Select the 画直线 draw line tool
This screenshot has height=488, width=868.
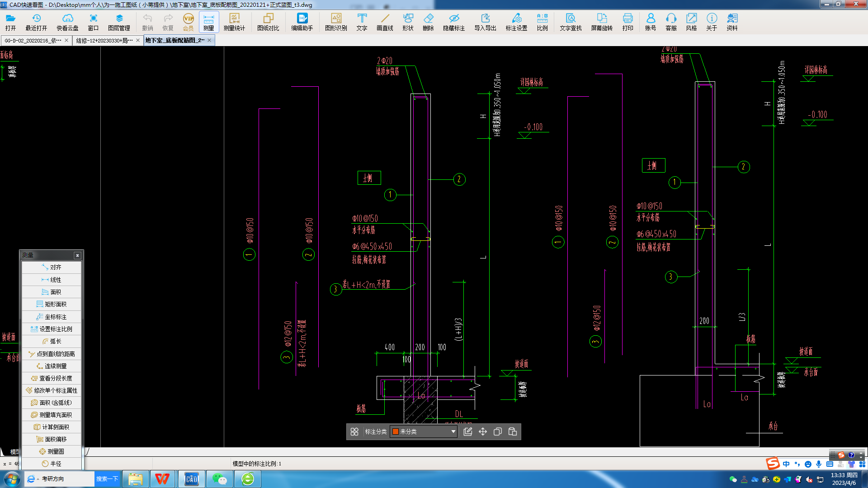pyautogui.click(x=385, y=22)
